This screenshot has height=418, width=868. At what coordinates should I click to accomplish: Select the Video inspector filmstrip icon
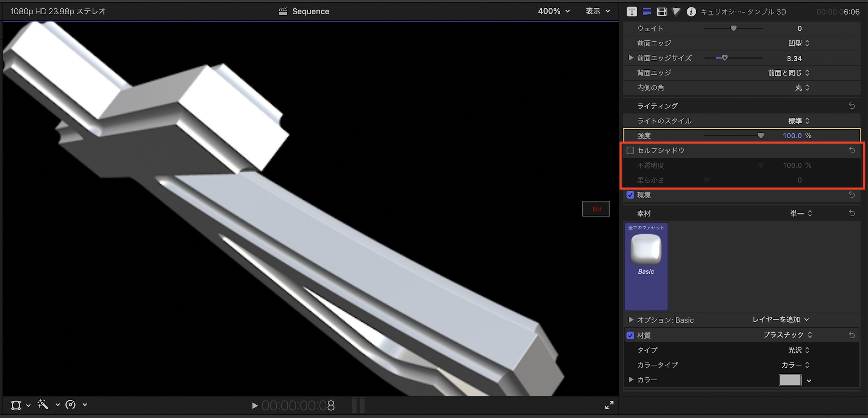661,12
